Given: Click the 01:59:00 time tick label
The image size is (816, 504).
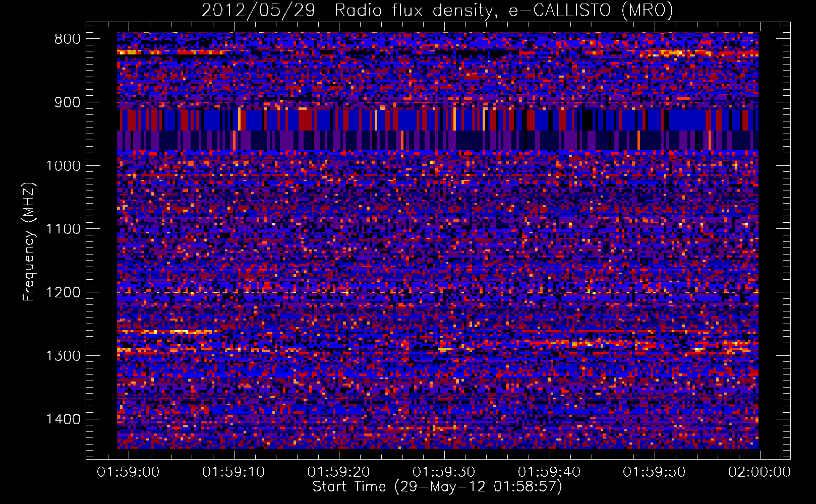Looking at the screenshot, I should [x=128, y=472].
